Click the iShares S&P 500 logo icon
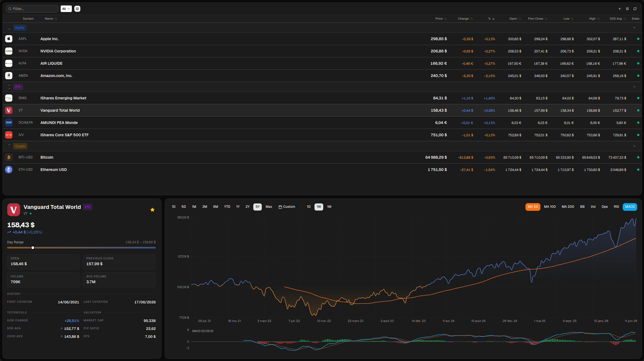The width and height of the screenshot is (644, 361). (9, 135)
